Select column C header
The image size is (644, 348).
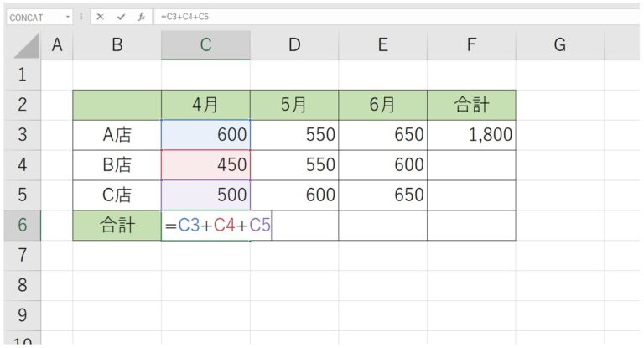[205, 44]
